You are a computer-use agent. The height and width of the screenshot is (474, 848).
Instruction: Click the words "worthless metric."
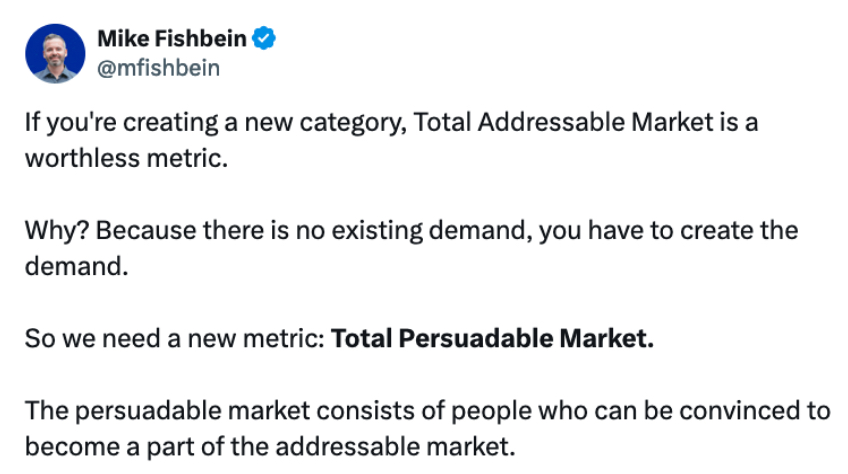121,159
